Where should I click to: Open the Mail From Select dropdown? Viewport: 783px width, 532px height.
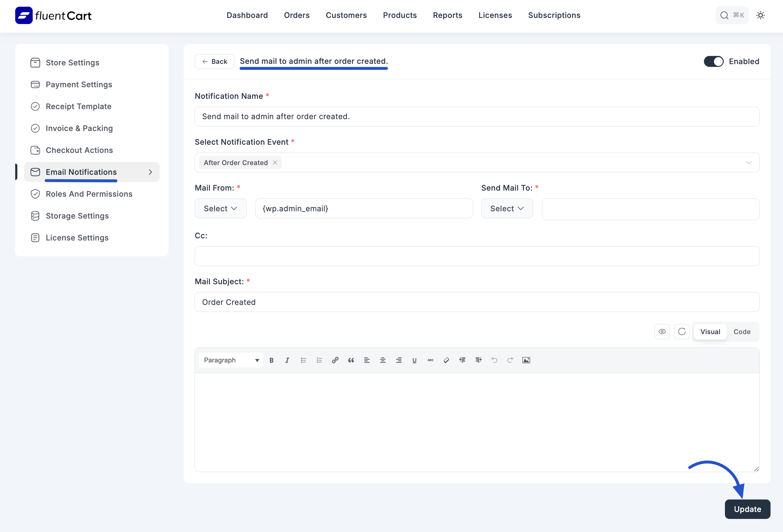tap(220, 208)
